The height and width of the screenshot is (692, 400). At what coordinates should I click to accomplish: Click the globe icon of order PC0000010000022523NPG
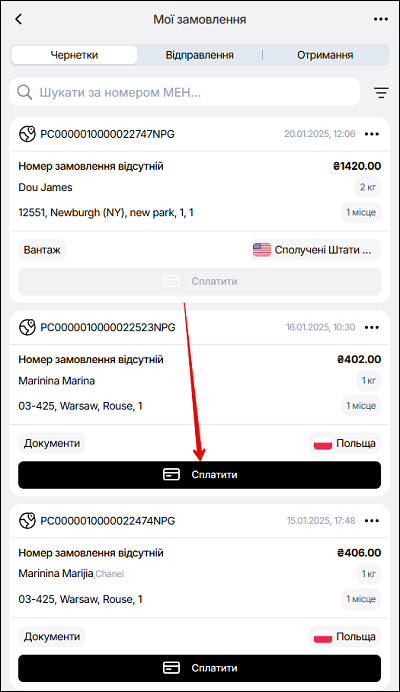(27, 327)
